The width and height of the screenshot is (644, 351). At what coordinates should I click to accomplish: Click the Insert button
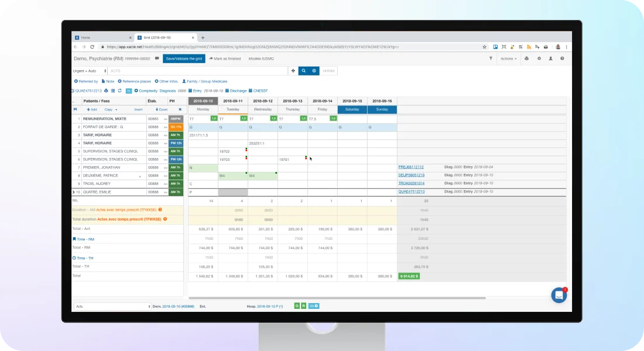tap(138, 109)
